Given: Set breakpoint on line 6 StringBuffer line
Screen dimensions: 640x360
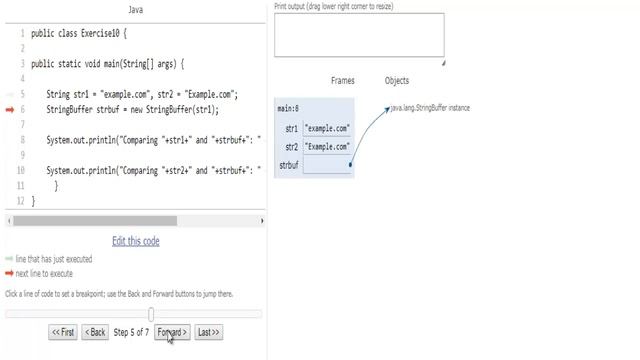Looking at the screenshot, I should 132,109.
